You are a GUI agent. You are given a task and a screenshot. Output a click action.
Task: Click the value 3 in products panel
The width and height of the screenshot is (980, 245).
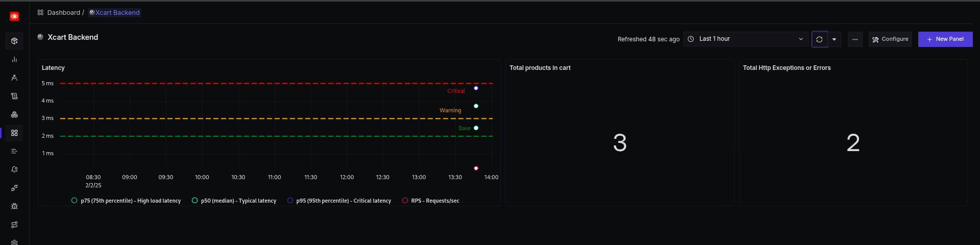(620, 142)
